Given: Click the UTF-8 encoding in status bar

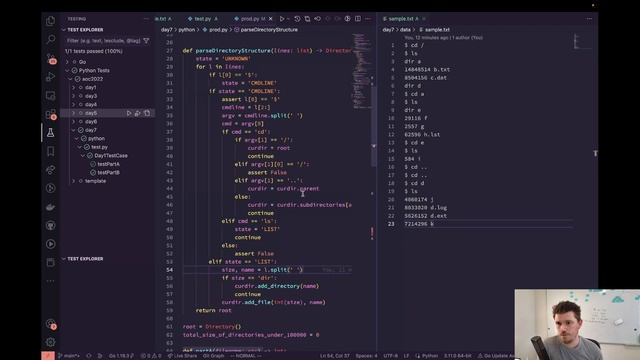Looking at the screenshot, I should tap(391, 356).
